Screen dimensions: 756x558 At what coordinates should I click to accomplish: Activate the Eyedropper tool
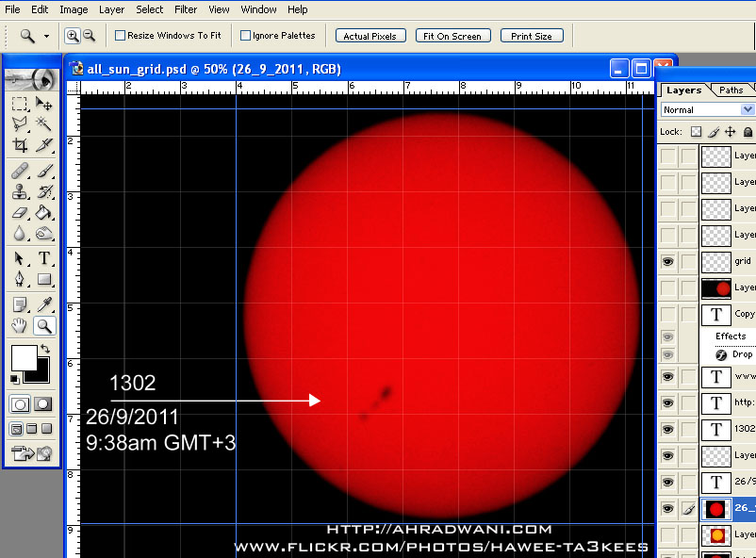click(x=44, y=304)
